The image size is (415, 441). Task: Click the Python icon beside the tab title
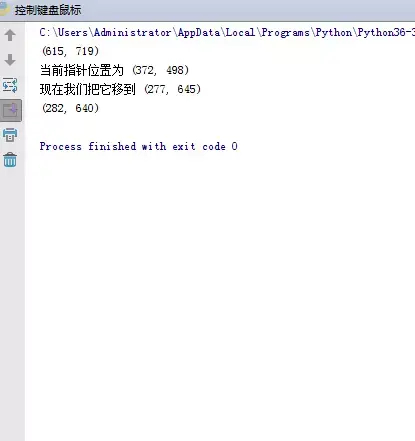coord(4,9)
